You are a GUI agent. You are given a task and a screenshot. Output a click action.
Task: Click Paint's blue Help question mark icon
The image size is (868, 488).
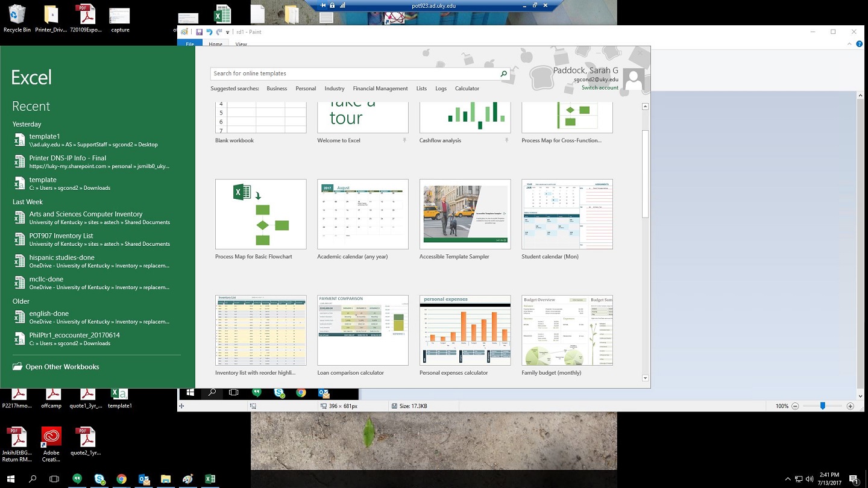tap(860, 44)
